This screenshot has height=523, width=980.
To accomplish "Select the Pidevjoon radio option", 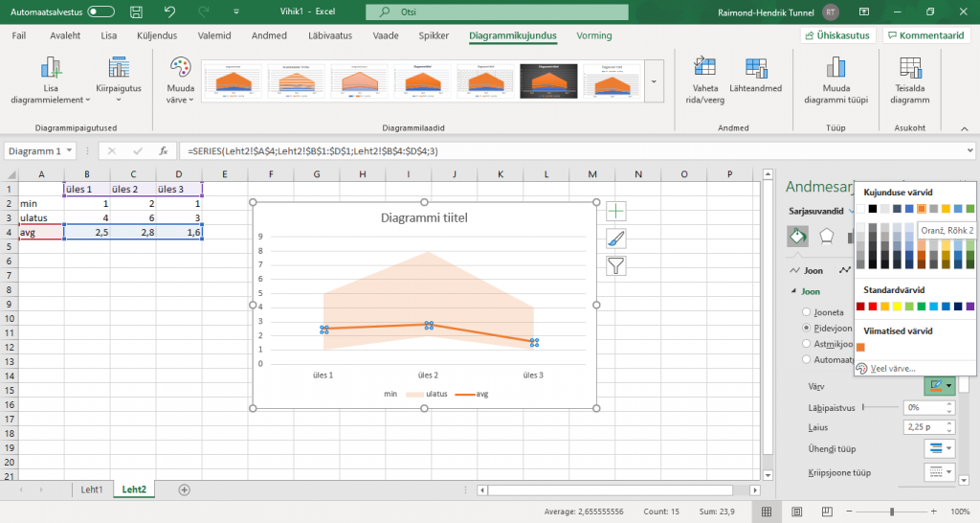I will point(806,328).
